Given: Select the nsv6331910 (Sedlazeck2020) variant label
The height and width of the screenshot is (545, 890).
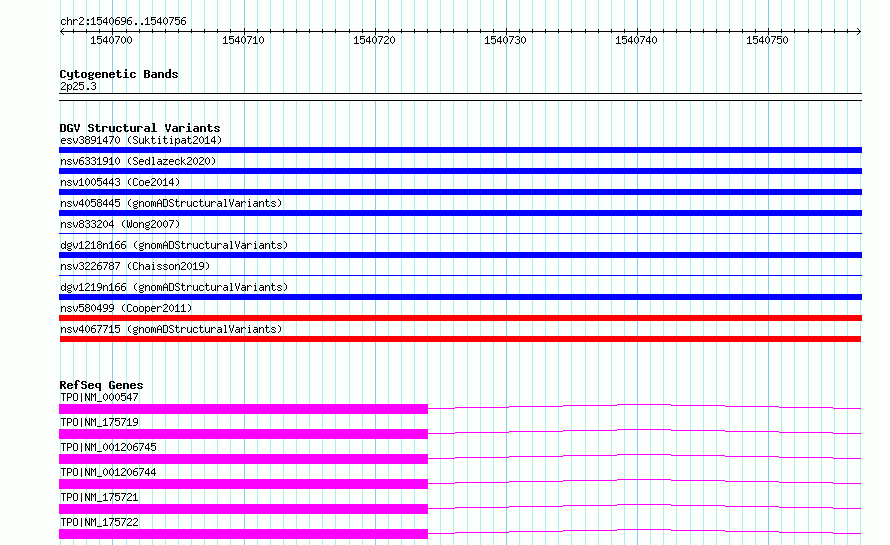Looking at the screenshot, I should coord(138,161).
